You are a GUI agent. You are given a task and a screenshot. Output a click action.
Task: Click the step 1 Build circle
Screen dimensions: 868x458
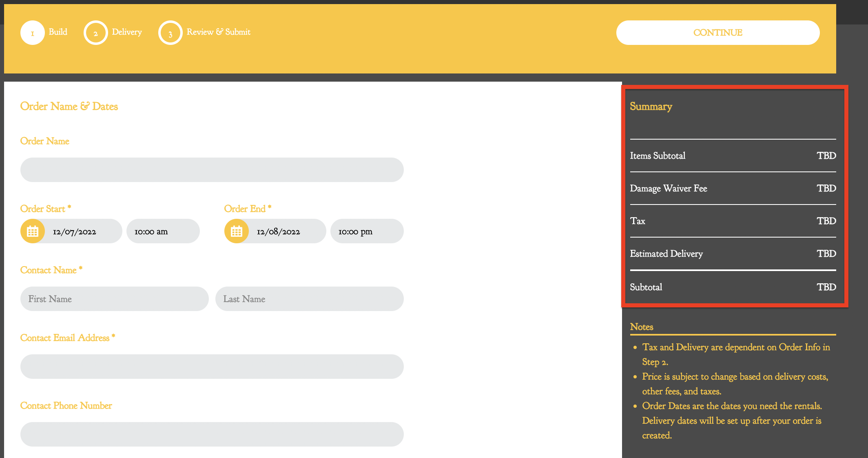pos(33,33)
